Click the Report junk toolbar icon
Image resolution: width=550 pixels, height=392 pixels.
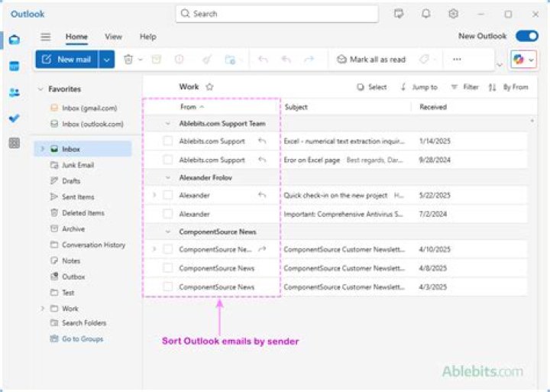coord(180,60)
